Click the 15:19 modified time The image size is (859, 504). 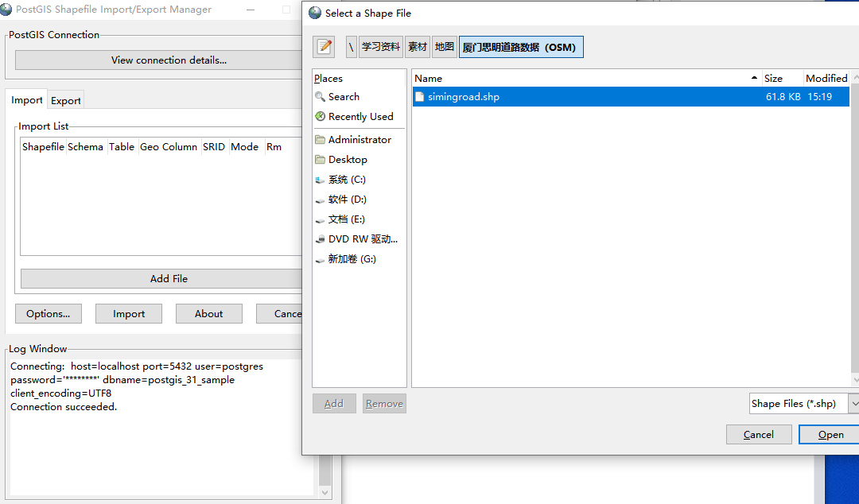[x=819, y=97]
